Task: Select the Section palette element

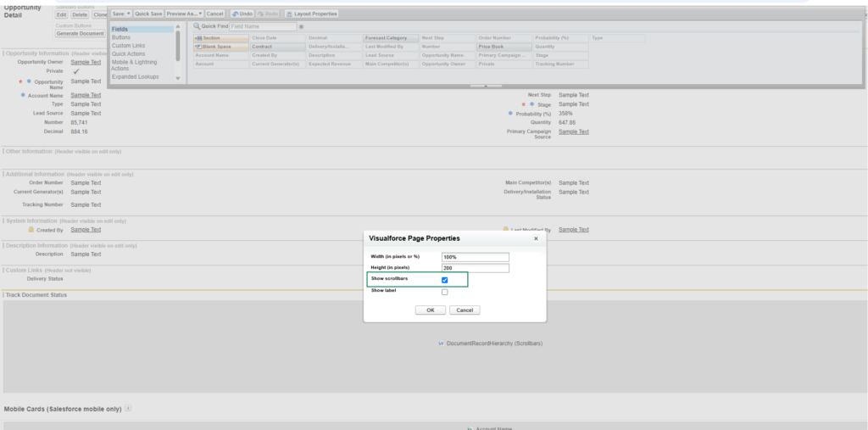Action: click(x=221, y=38)
